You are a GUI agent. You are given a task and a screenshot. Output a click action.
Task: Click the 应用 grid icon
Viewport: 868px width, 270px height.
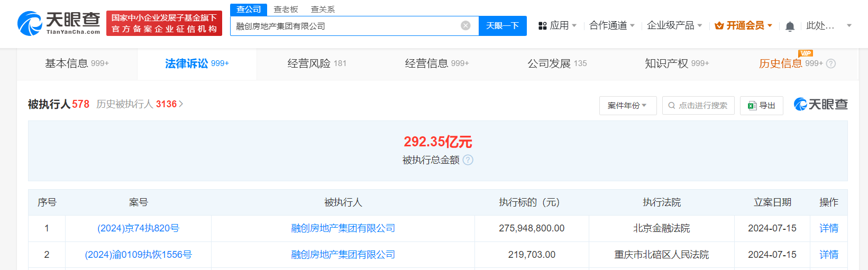click(x=542, y=26)
